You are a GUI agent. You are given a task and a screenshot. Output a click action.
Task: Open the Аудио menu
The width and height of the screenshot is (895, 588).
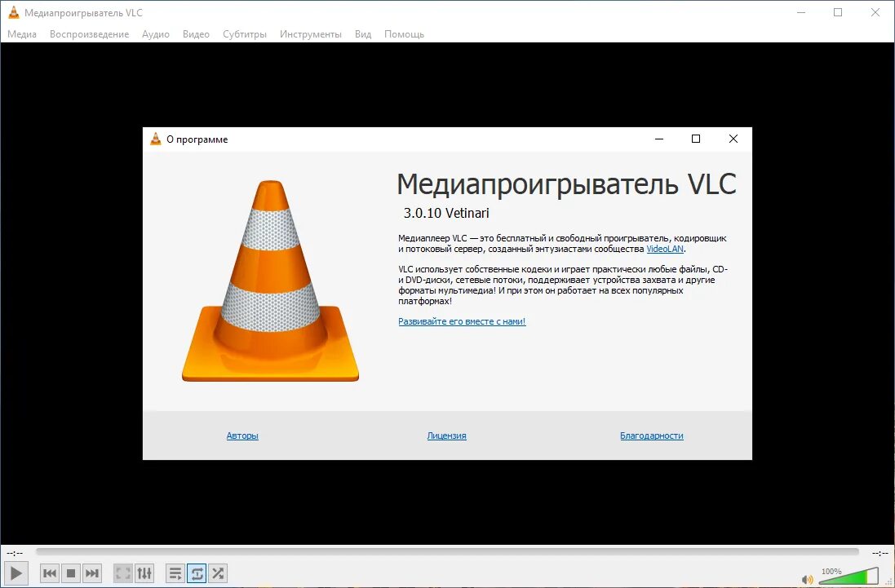pos(156,34)
